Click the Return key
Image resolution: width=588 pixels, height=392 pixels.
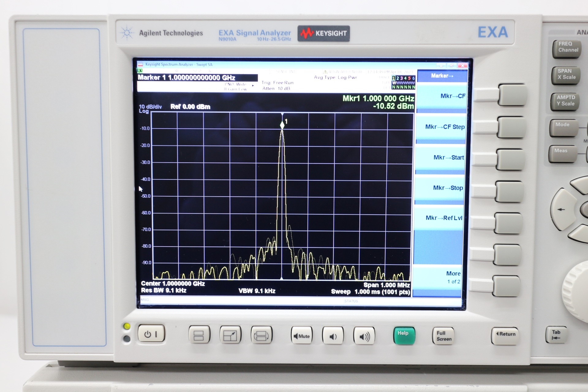(x=505, y=336)
